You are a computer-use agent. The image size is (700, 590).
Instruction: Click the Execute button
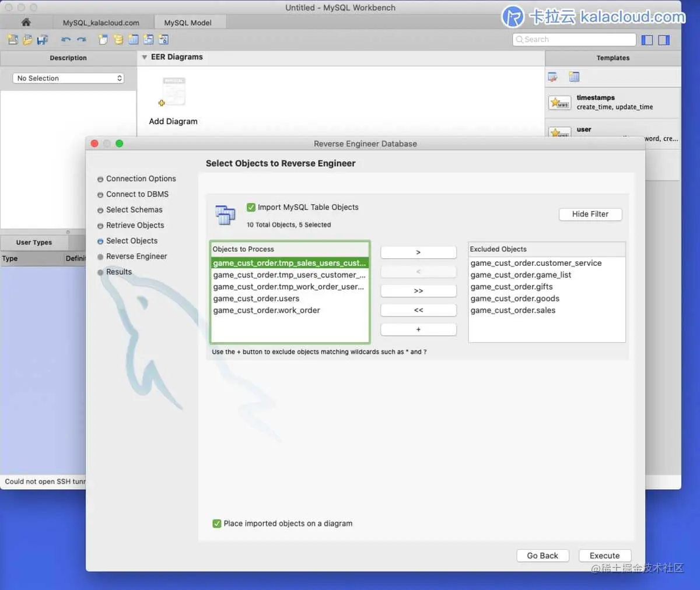[604, 556]
